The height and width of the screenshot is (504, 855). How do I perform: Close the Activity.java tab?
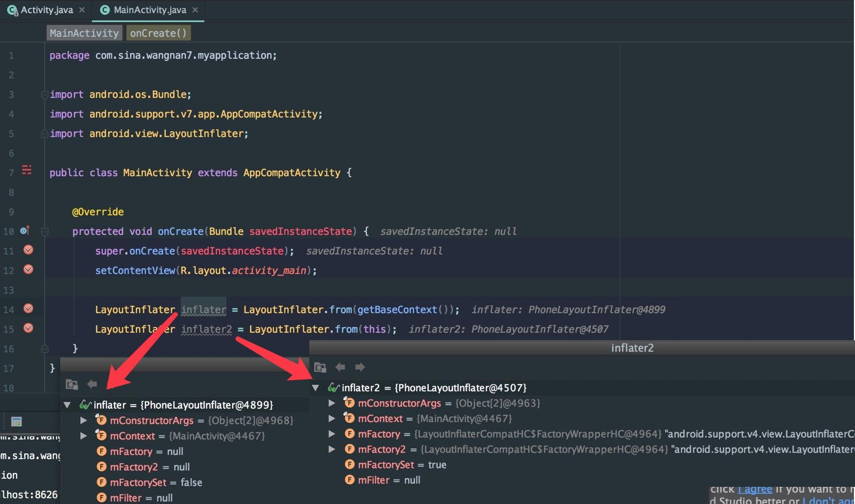[x=82, y=10]
